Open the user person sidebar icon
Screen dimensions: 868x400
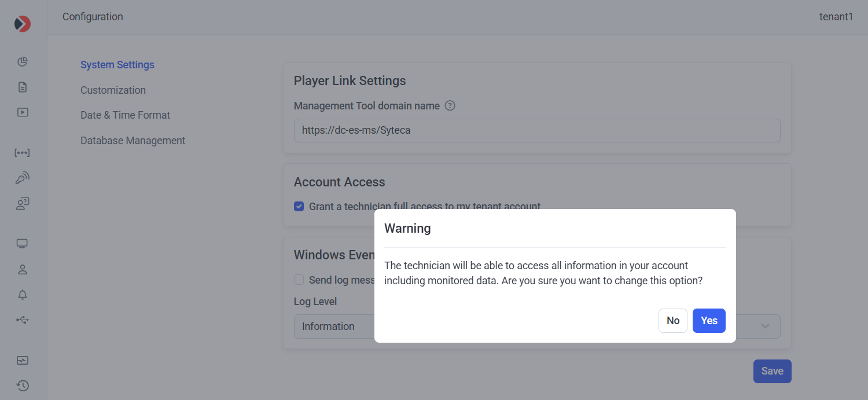[23, 269]
